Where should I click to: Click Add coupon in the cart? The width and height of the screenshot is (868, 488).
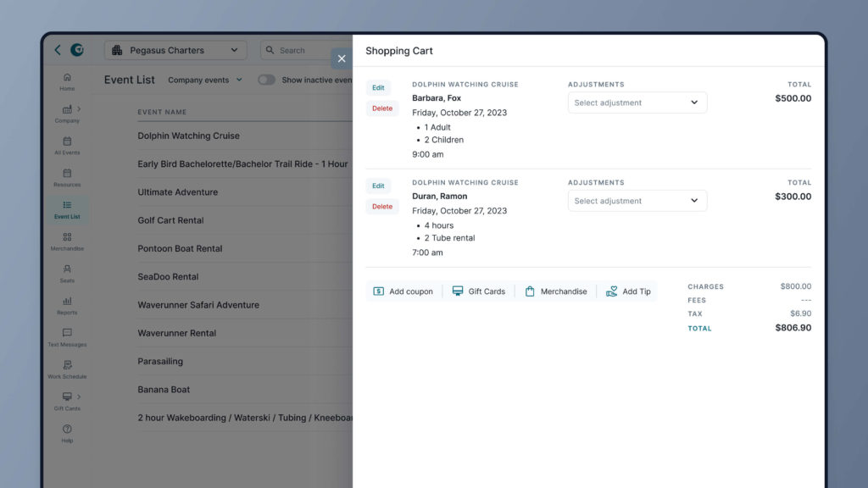403,291
